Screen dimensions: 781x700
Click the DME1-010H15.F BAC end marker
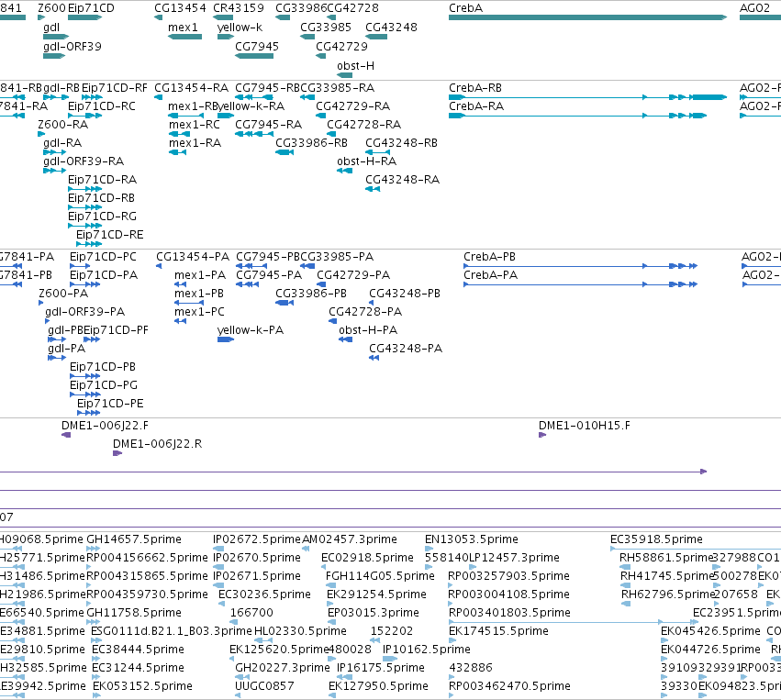click(x=542, y=435)
